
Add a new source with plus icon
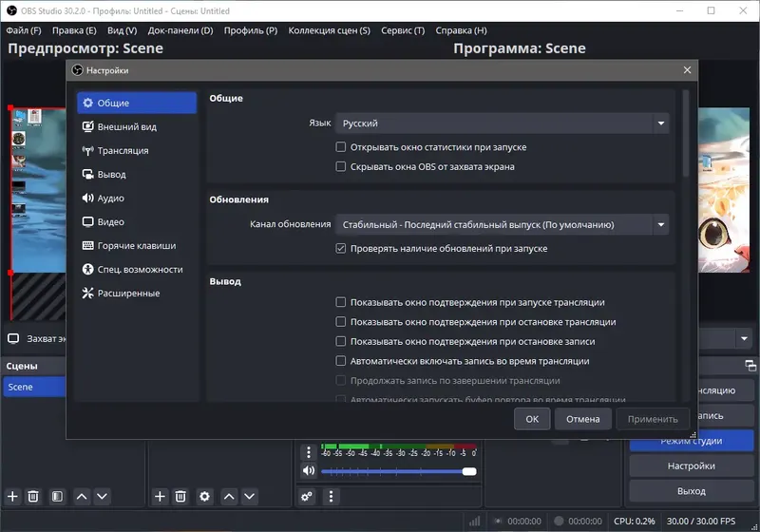tap(160, 496)
